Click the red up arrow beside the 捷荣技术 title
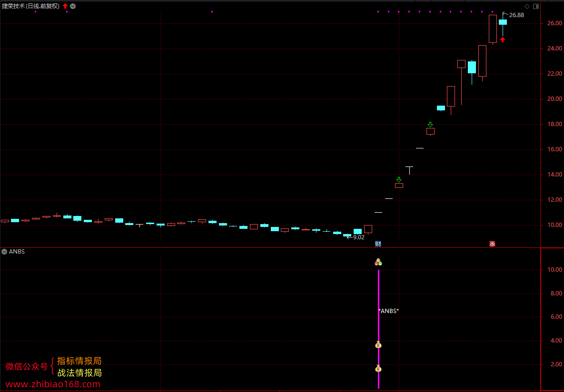The width and height of the screenshot is (564, 392). click(x=65, y=6)
